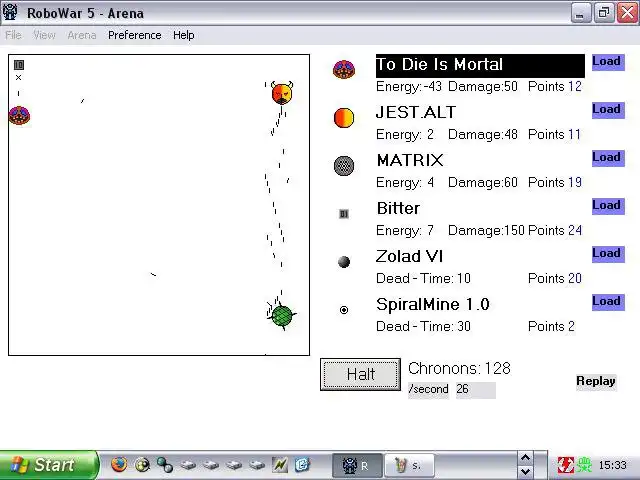Open the Arena menu
The image size is (640, 480).
pyautogui.click(x=82, y=35)
